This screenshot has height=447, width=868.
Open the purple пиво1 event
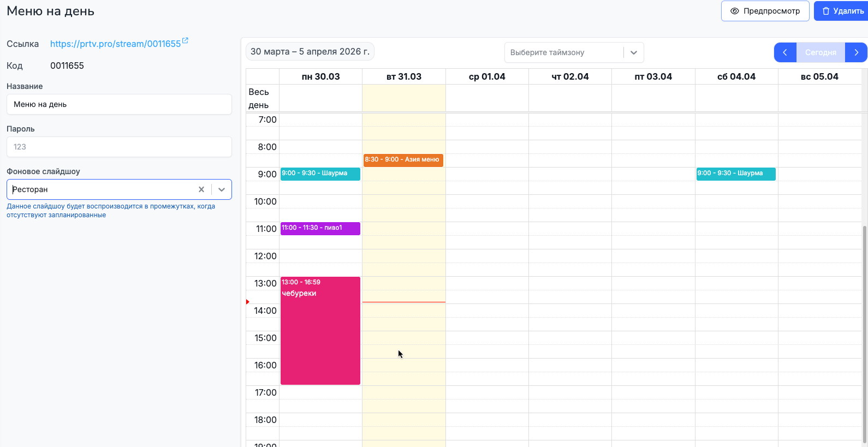pos(320,228)
